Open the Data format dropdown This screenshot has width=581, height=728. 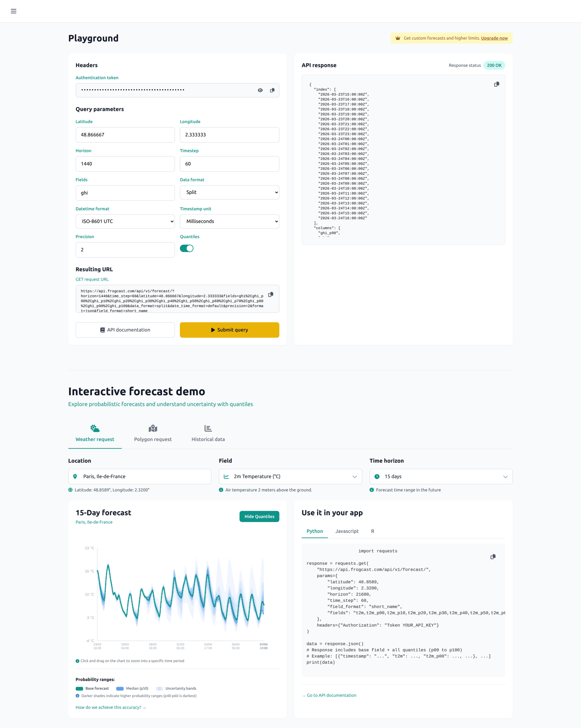230,192
